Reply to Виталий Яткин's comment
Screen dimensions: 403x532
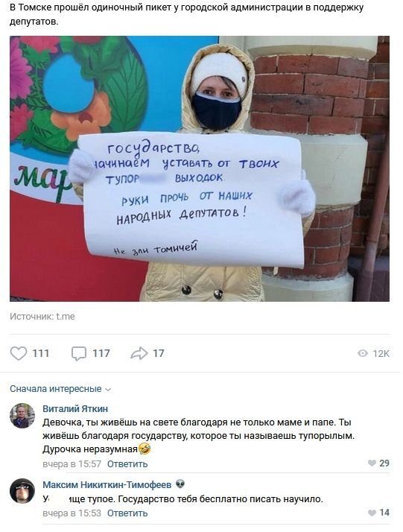(x=127, y=463)
